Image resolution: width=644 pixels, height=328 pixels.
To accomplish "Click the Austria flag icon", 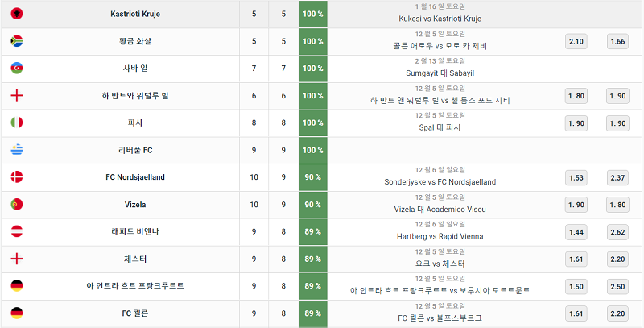I will click(17, 232).
